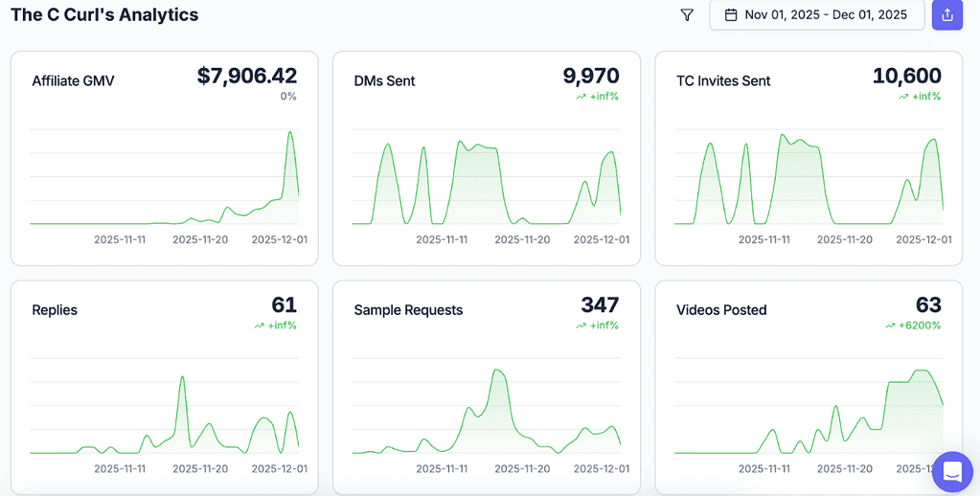
Task: Click the calendar icon in date picker
Action: [731, 15]
